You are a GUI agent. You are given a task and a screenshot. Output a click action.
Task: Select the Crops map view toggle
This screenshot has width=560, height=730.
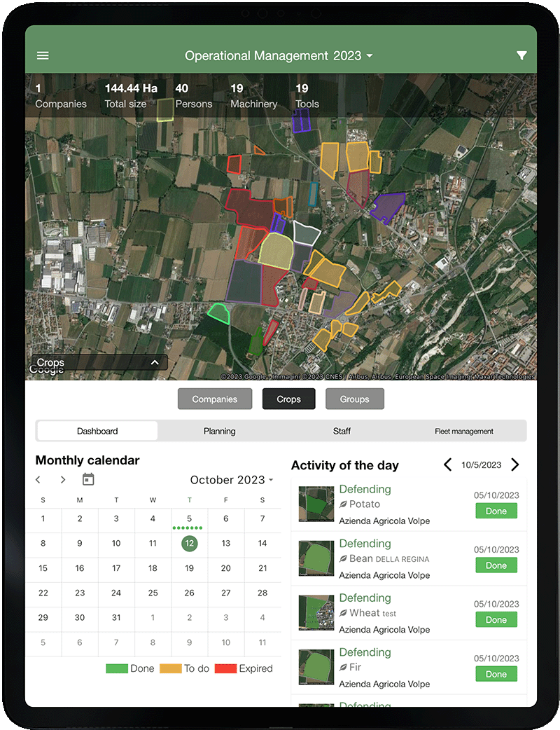point(288,399)
